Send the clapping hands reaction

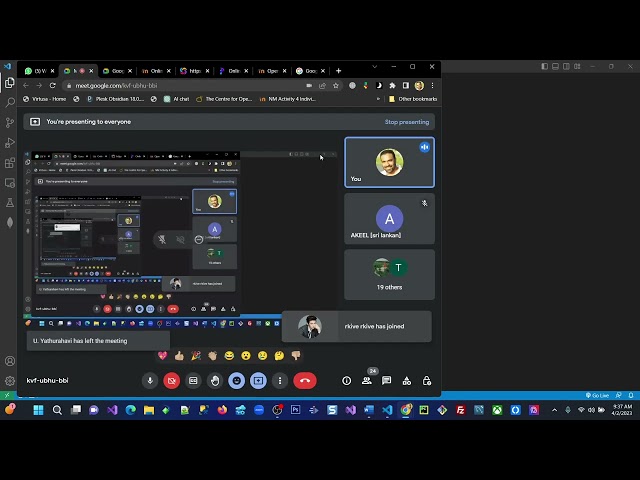(213, 356)
